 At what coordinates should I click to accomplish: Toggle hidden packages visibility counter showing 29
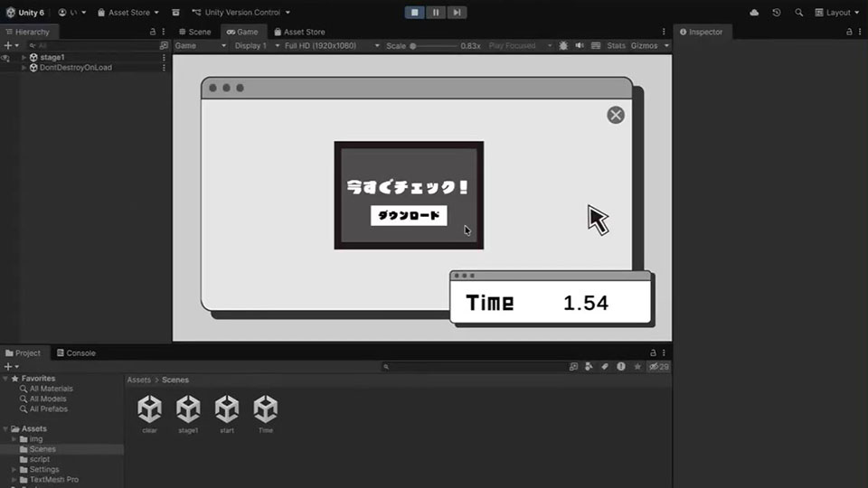point(660,367)
